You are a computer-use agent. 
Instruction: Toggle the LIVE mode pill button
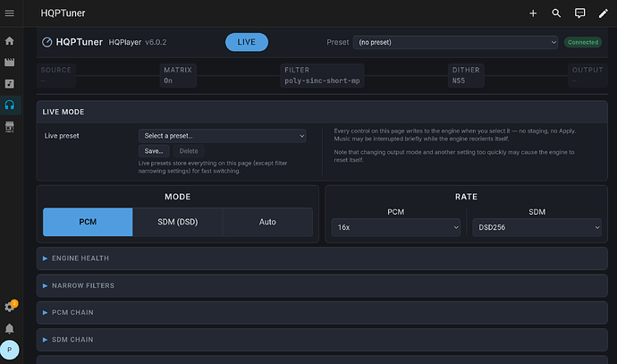[x=247, y=42]
